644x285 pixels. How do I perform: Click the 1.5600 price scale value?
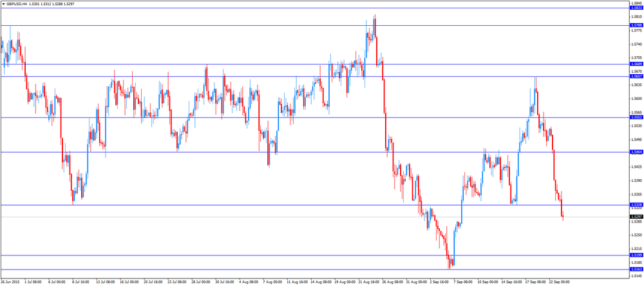637,99
